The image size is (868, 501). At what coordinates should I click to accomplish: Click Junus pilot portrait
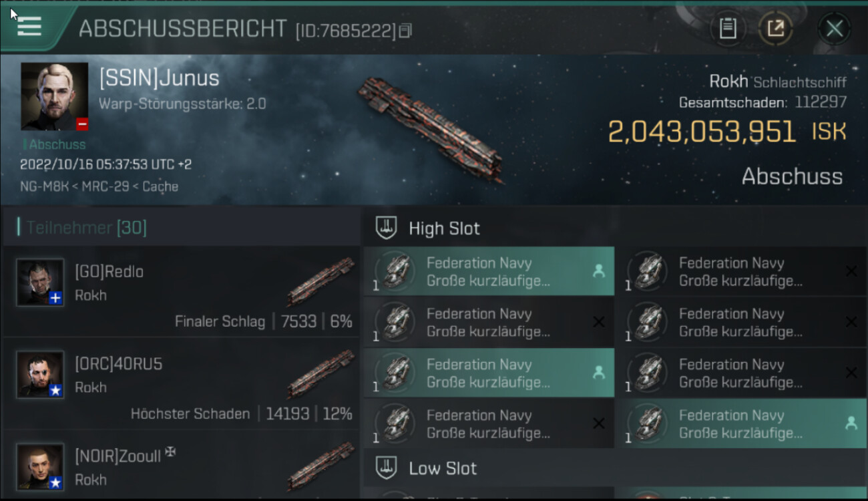(x=54, y=96)
